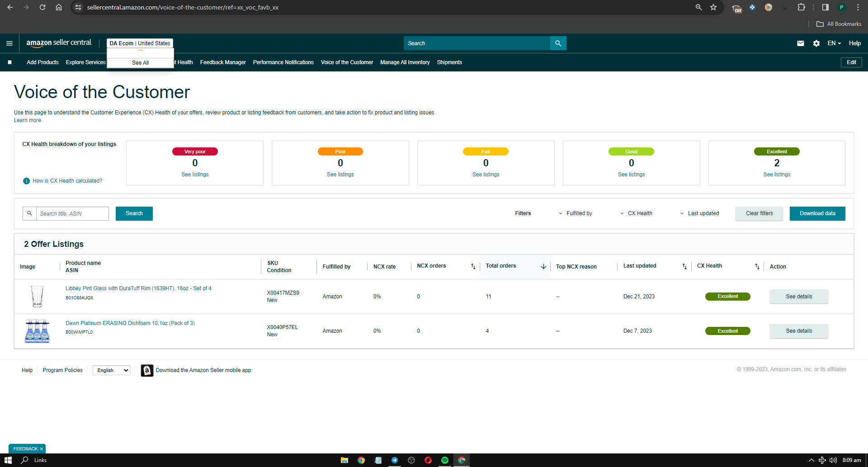Expand the Last updated filter dropdown

(699, 213)
